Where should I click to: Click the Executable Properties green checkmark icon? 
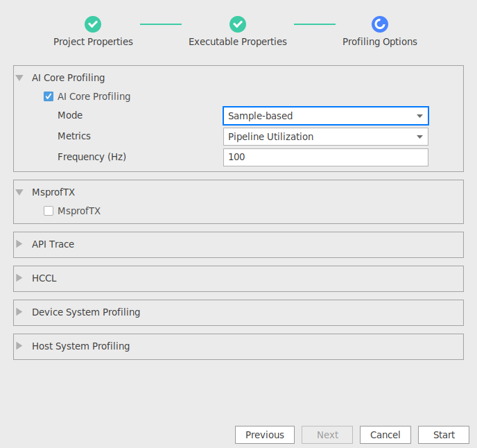238,24
